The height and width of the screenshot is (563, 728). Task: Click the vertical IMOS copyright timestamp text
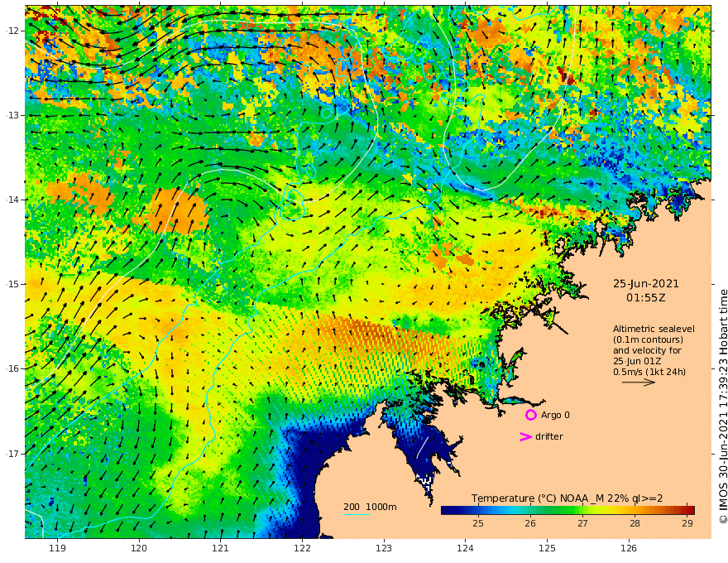click(x=723, y=407)
